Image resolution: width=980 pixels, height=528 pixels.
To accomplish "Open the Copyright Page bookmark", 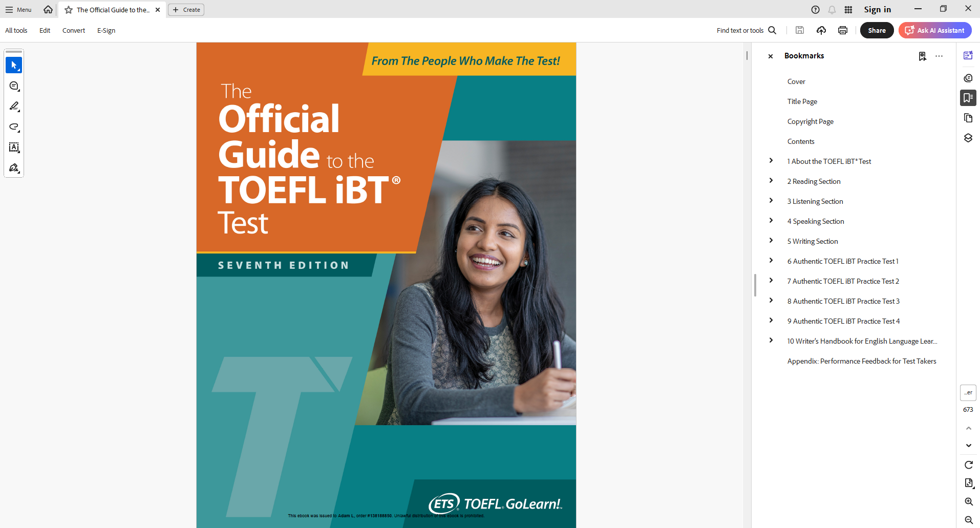I will point(810,121).
